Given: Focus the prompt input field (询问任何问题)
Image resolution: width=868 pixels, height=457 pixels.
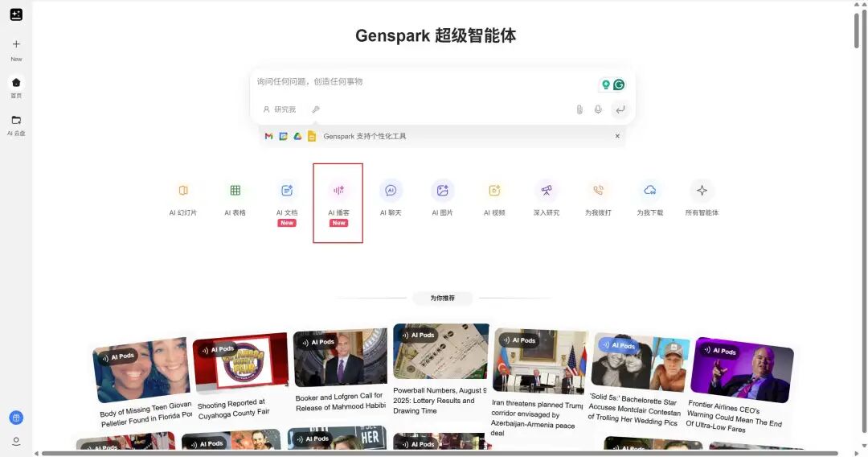Looking at the screenshot, I should (x=424, y=82).
